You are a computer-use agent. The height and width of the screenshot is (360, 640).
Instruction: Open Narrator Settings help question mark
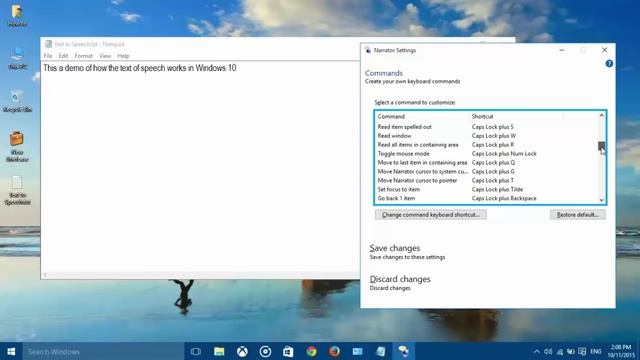pyautogui.click(x=609, y=64)
